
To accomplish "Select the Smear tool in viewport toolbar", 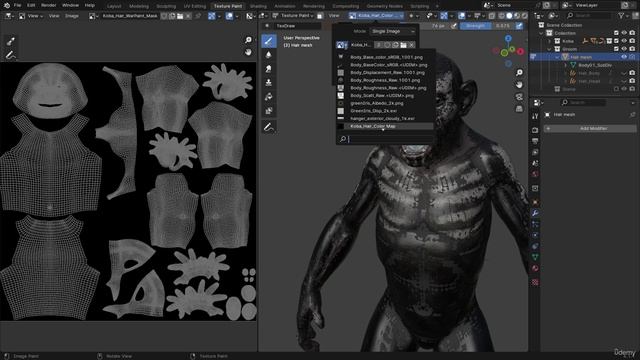I will point(269,69).
